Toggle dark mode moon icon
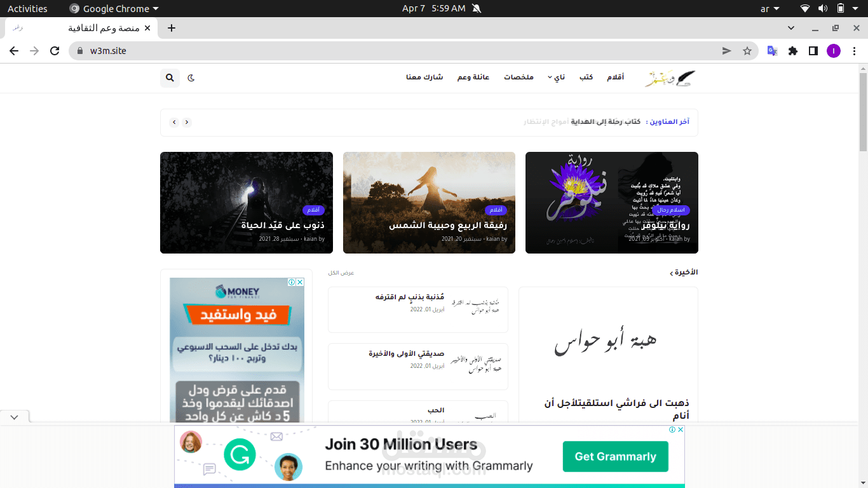Image resolution: width=868 pixels, height=488 pixels. (x=191, y=78)
